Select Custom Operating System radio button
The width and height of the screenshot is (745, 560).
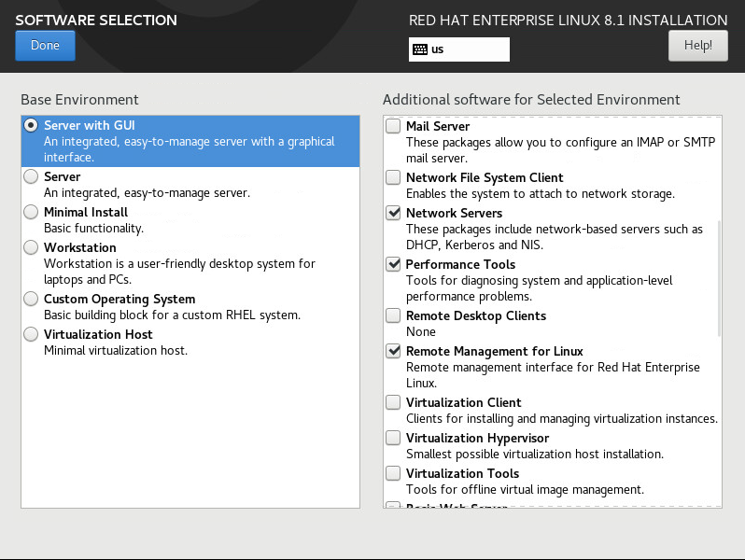[31, 299]
